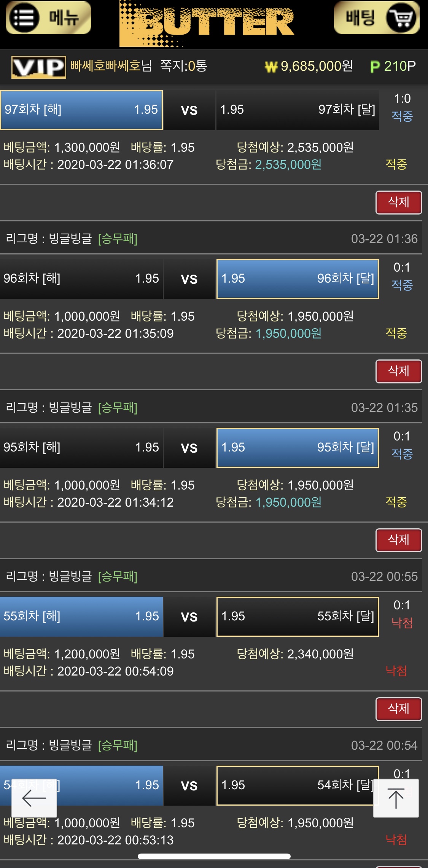Delete the 96회차 bet record
428x868 pixels.
tap(398, 371)
